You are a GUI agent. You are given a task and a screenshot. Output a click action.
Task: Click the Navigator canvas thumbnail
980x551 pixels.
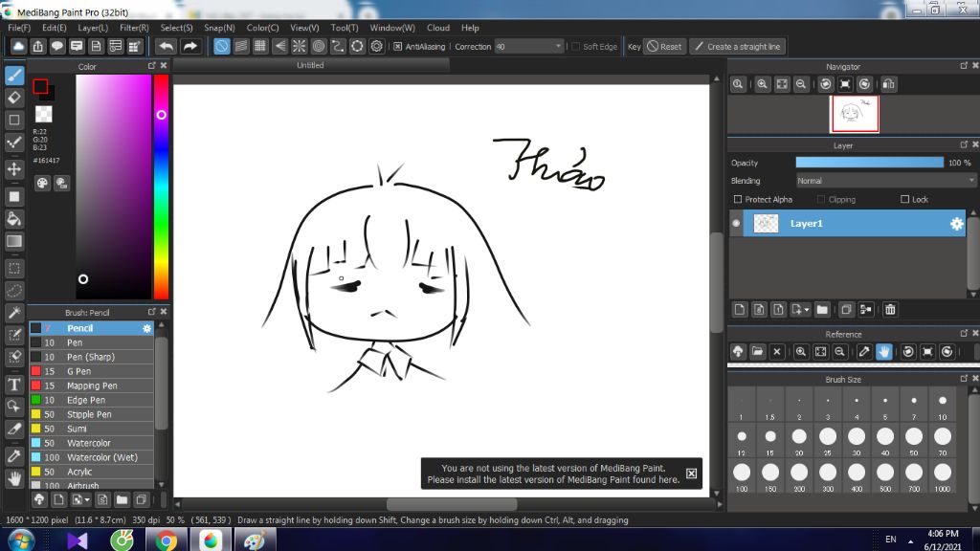click(855, 114)
